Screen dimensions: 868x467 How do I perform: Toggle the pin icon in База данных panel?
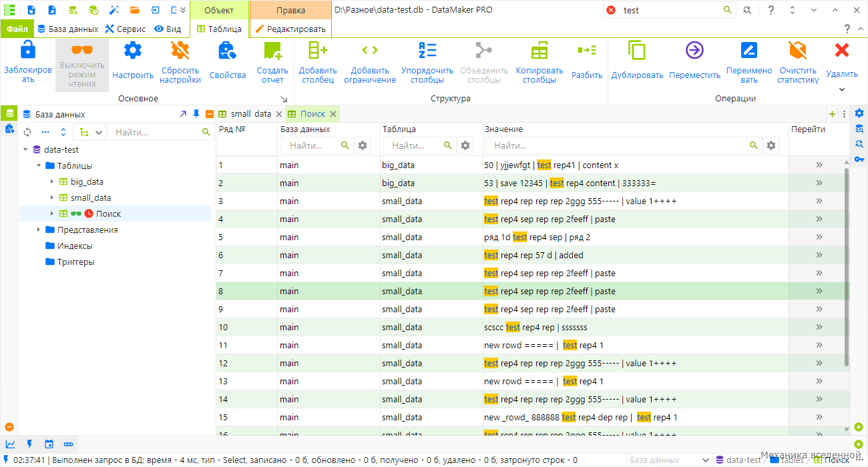point(196,114)
